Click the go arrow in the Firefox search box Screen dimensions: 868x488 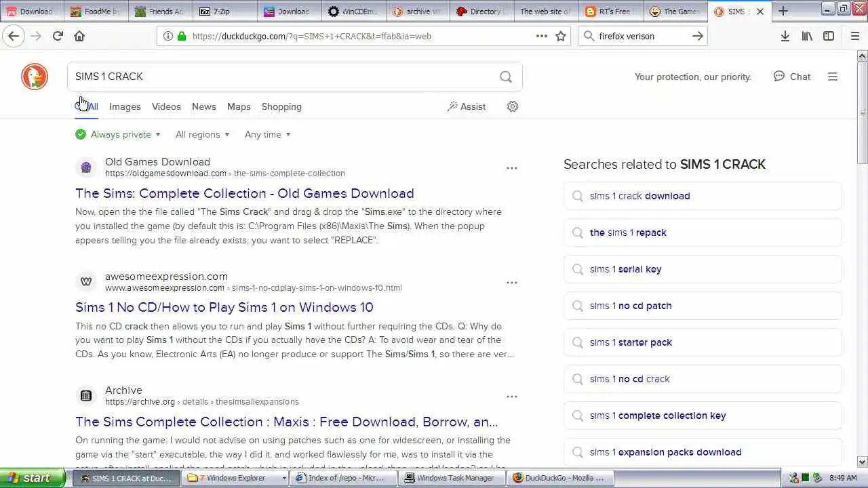[697, 36]
